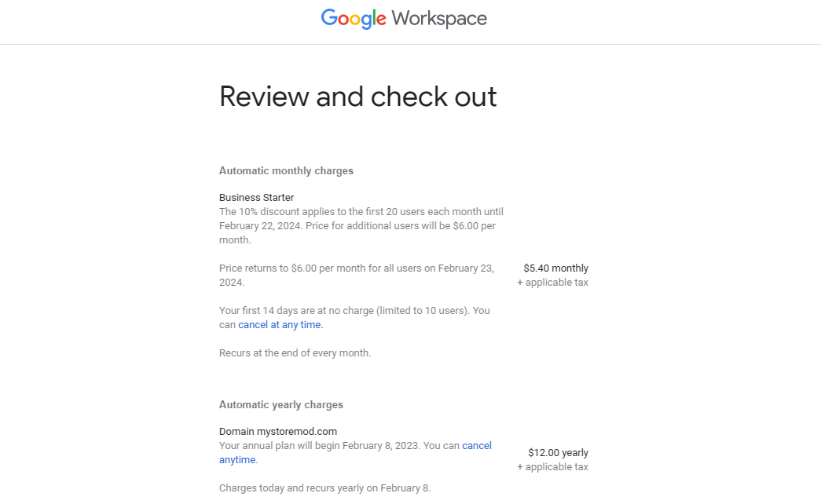
Task: Select the 'Your first 14 days are at no charge' text
Action: [x=354, y=317]
